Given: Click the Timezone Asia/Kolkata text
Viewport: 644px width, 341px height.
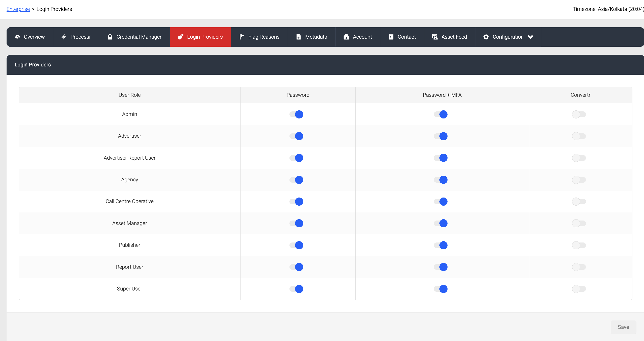Looking at the screenshot, I should click(608, 9).
